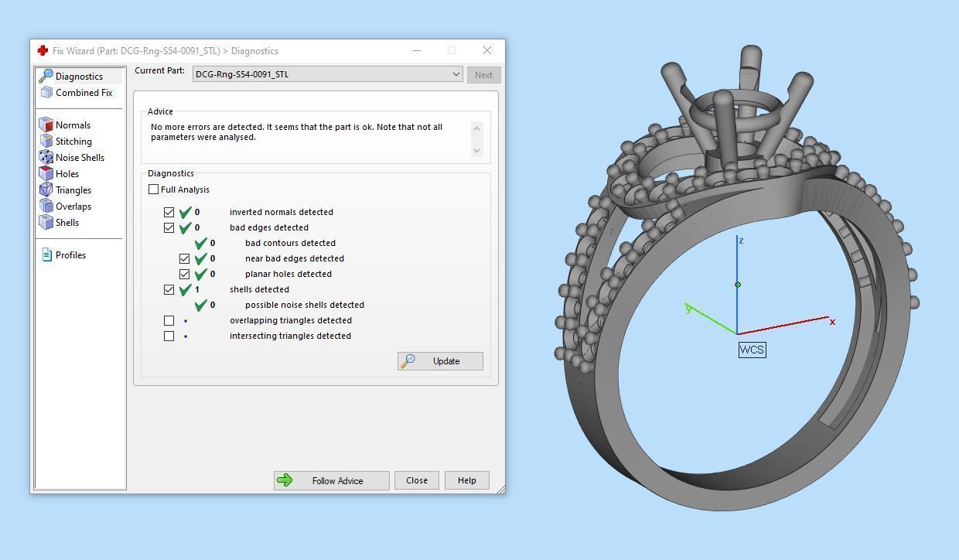This screenshot has height=560, width=959.
Task: Click the Normals cube icon
Action: 46,125
